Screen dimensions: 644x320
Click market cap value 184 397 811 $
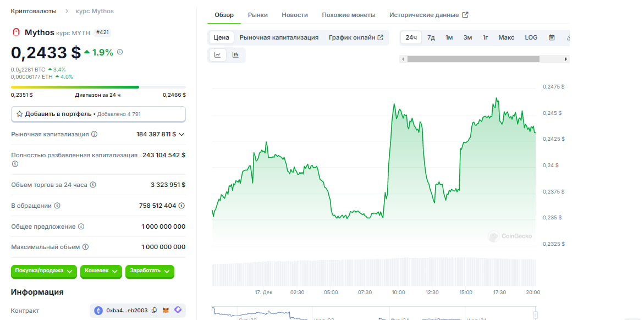pyautogui.click(x=157, y=134)
